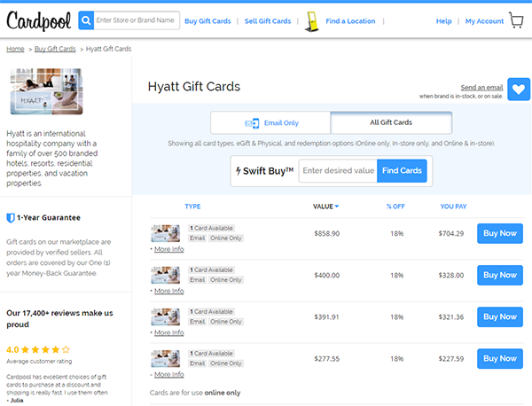Sort by the TYPE column header
Image resolution: width=532 pixels, height=406 pixels.
click(x=192, y=207)
